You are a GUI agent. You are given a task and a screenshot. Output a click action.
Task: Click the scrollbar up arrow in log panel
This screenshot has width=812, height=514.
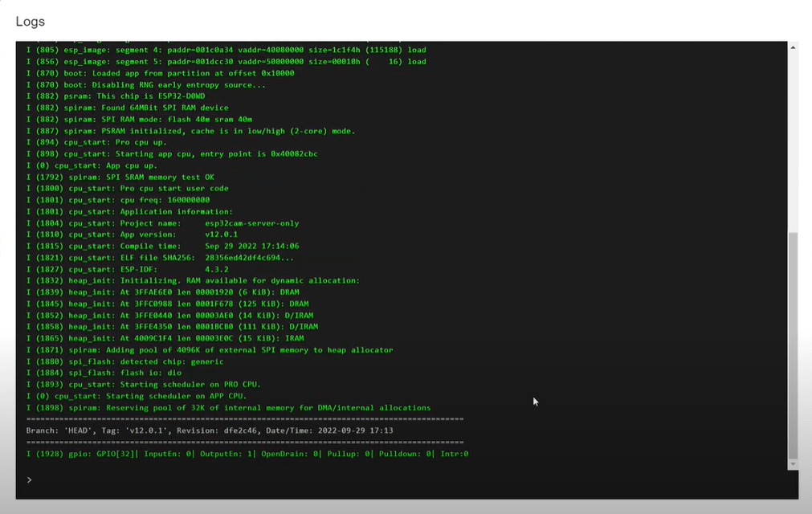click(x=794, y=48)
